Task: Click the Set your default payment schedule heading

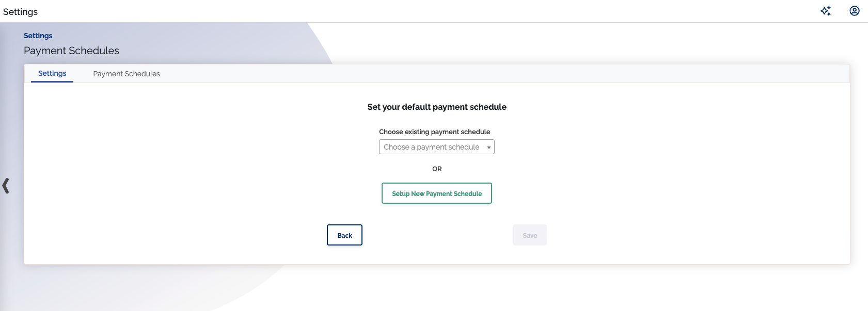Action: point(436,107)
